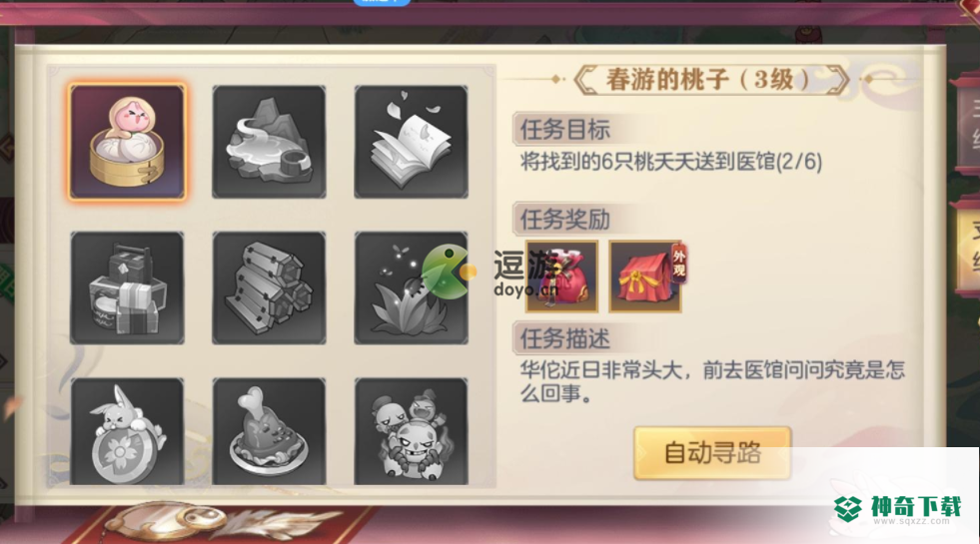The width and height of the screenshot is (980, 544).
Task: Open the upper right side tab
Action: (x=966, y=124)
